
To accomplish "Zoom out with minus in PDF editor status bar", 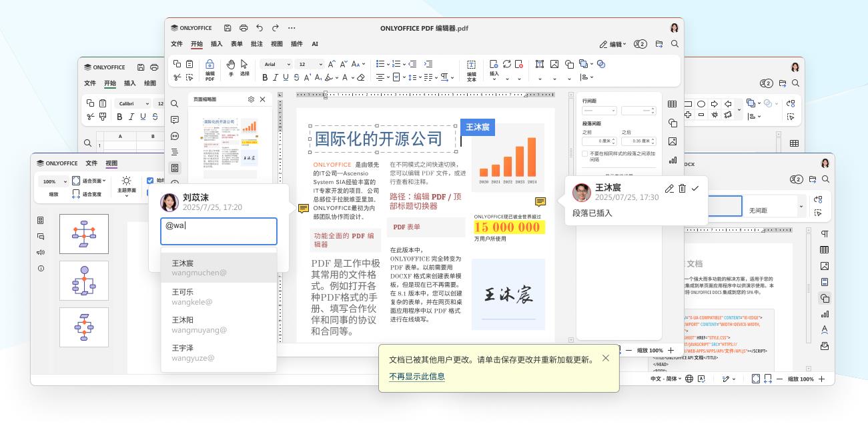I will click(x=628, y=350).
